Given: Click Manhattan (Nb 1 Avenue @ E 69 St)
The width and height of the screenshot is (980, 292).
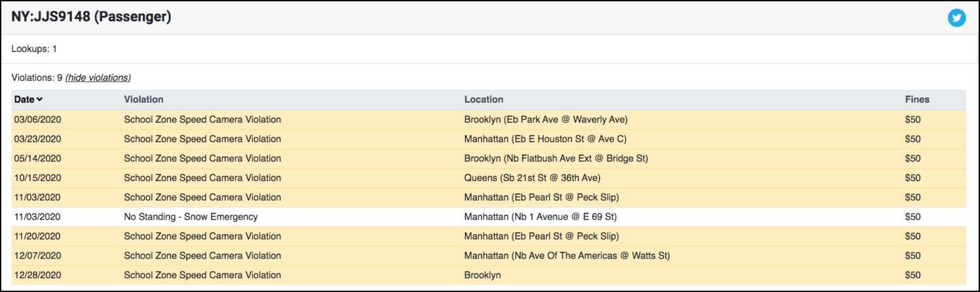Looking at the screenshot, I should [x=540, y=217].
